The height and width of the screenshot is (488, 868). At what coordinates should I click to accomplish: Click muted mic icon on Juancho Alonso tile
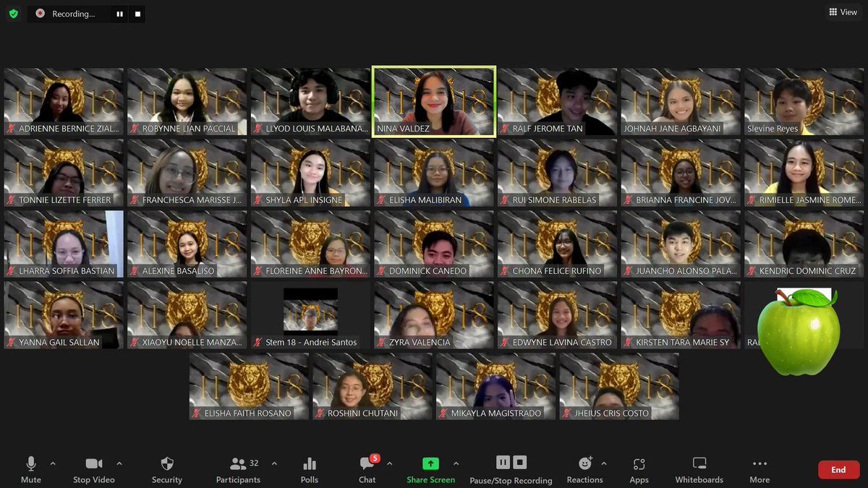click(x=628, y=271)
